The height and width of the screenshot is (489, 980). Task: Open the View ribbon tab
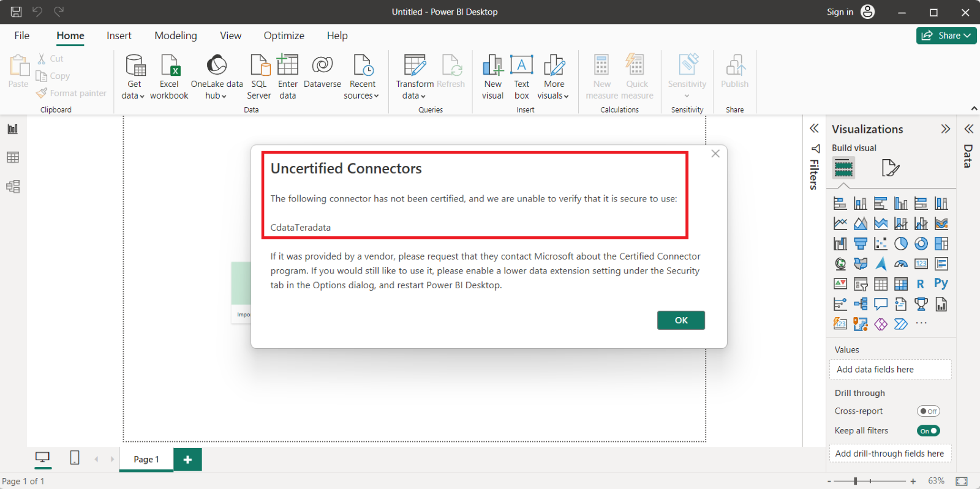(231, 35)
